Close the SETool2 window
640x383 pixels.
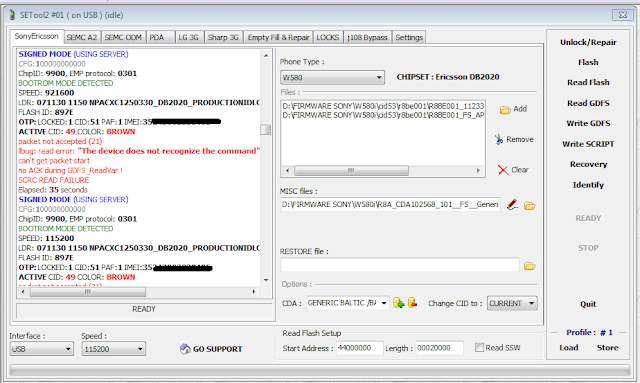click(623, 15)
